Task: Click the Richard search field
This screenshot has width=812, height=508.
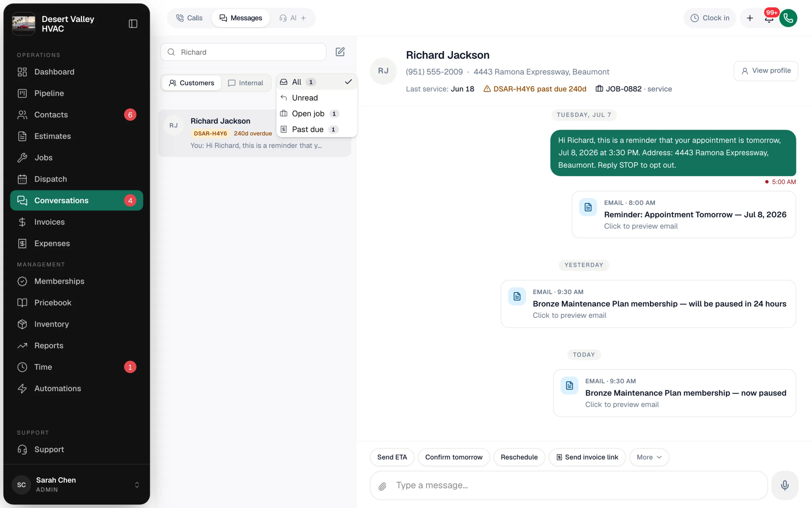Action: pyautogui.click(x=243, y=52)
